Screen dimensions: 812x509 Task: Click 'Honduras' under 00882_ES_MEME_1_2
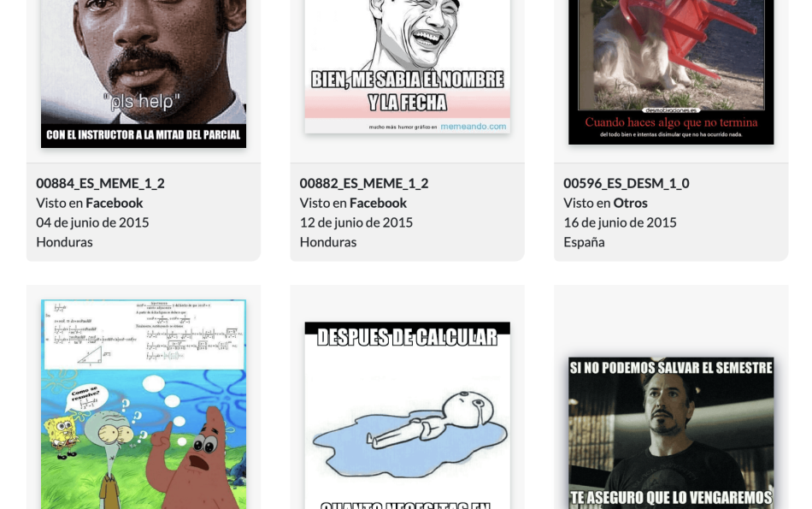tap(328, 242)
